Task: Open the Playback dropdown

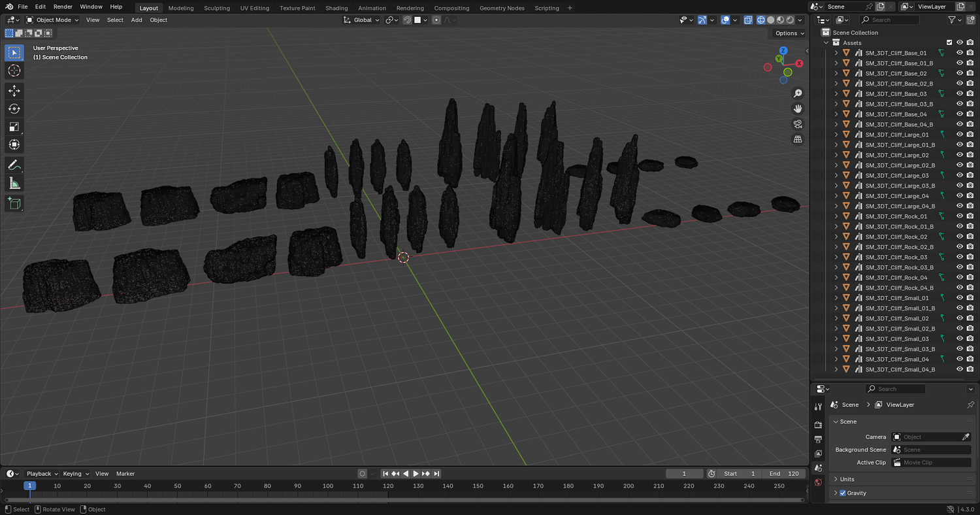Action: coord(42,474)
